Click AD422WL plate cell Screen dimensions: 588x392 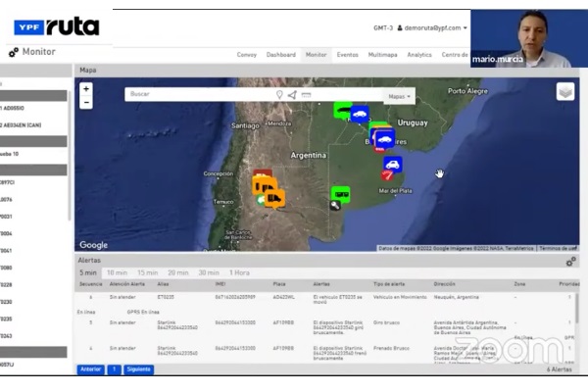click(284, 297)
